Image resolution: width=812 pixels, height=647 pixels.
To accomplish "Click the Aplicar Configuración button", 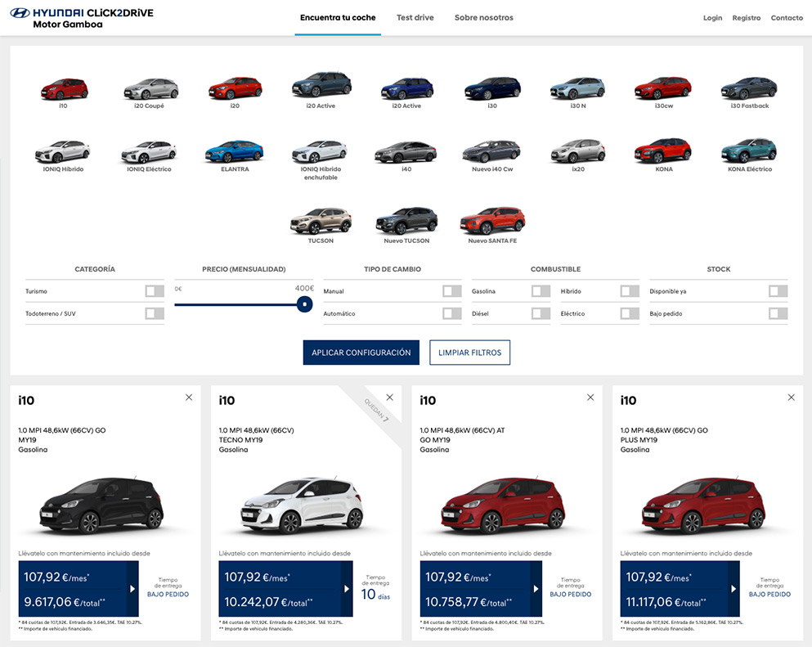I will click(361, 353).
